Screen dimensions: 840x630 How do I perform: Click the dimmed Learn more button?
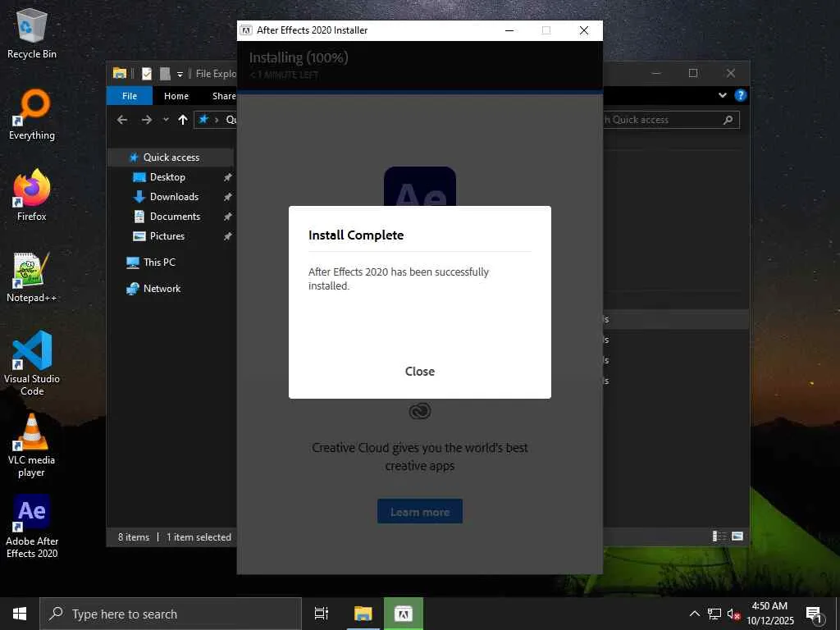point(419,512)
